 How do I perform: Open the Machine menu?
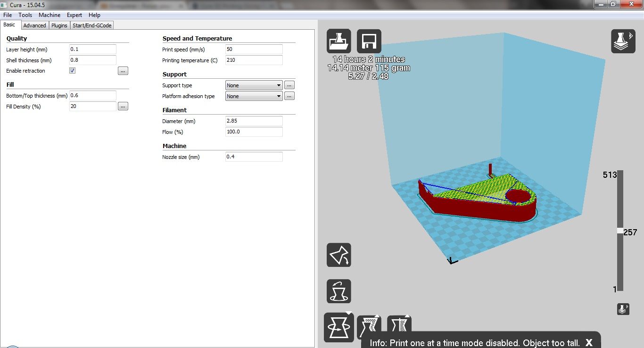click(x=50, y=15)
